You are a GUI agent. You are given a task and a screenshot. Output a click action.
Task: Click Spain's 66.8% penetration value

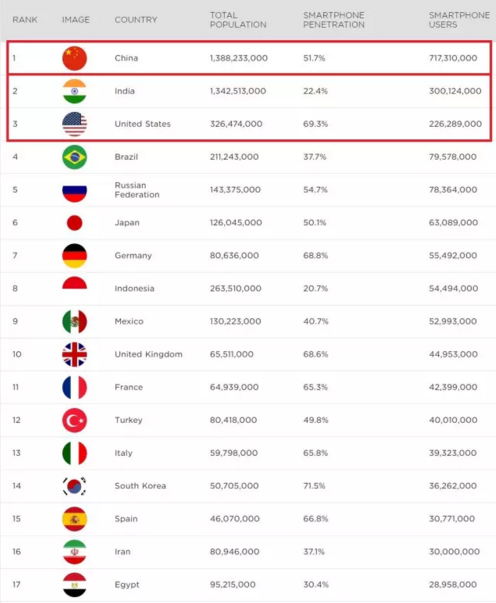click(315, 519)
